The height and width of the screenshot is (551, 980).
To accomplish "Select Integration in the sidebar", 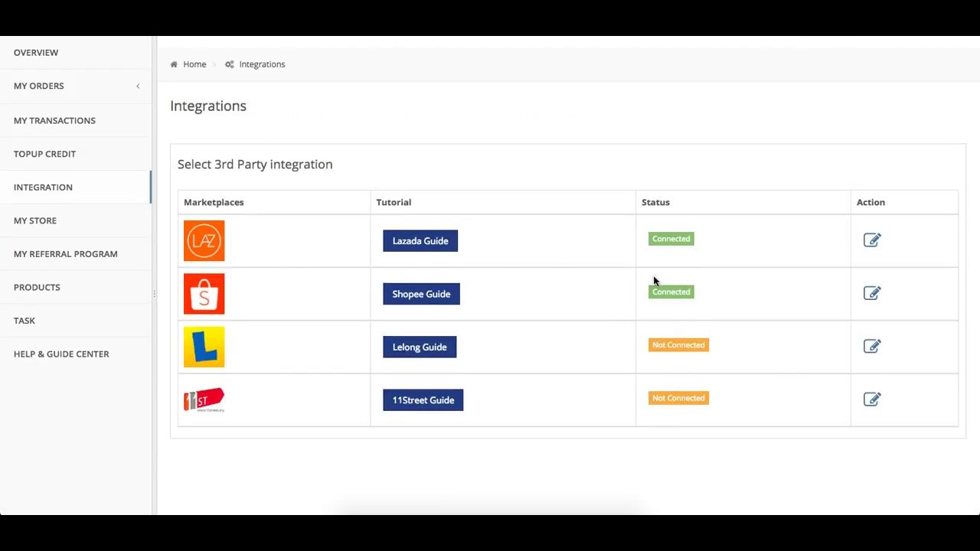I will (x=76, y=187).
